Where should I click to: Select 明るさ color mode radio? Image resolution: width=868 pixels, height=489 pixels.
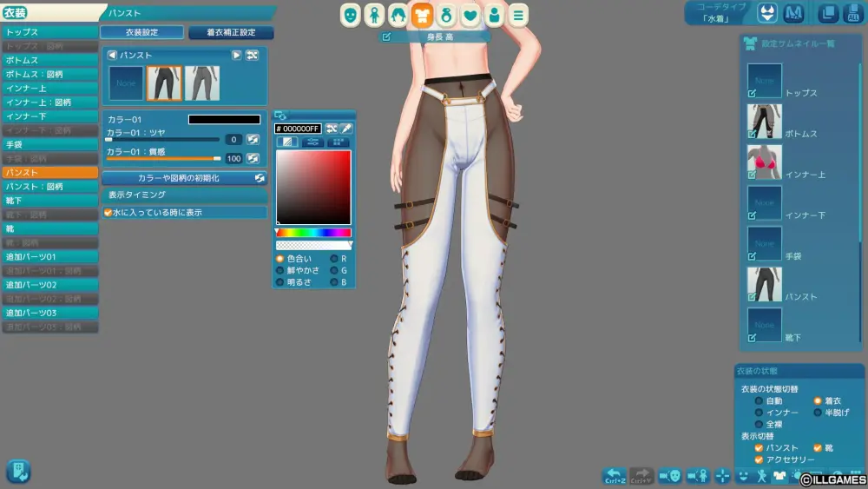click(280, 282)
